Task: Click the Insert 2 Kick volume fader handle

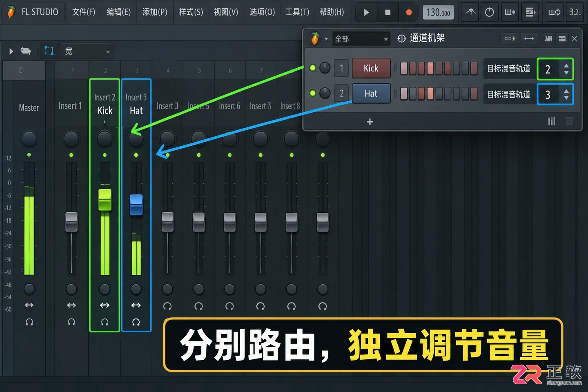Action: [x=105, y=200]
